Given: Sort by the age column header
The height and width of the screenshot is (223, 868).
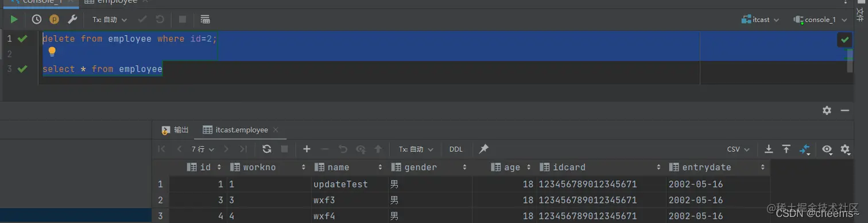Looking at the screenshot, I should (x=505, y=167).
